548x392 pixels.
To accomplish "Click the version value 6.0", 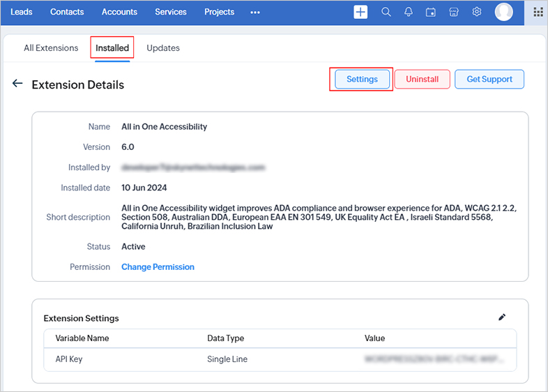I will click(x=128, y=147).
